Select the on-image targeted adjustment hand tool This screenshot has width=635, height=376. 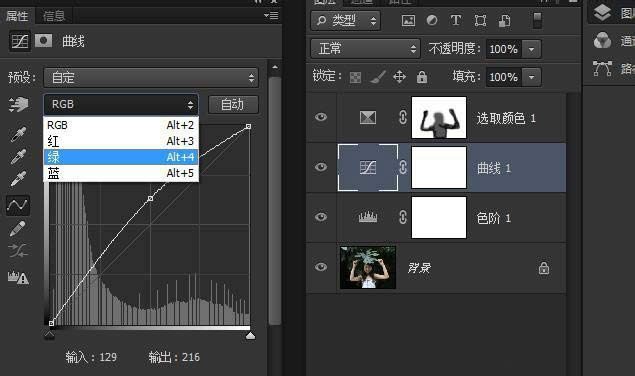point(19,105)
